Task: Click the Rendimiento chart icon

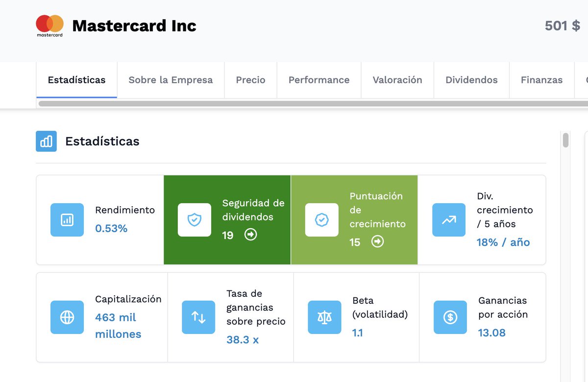Action: coord(67,220)
